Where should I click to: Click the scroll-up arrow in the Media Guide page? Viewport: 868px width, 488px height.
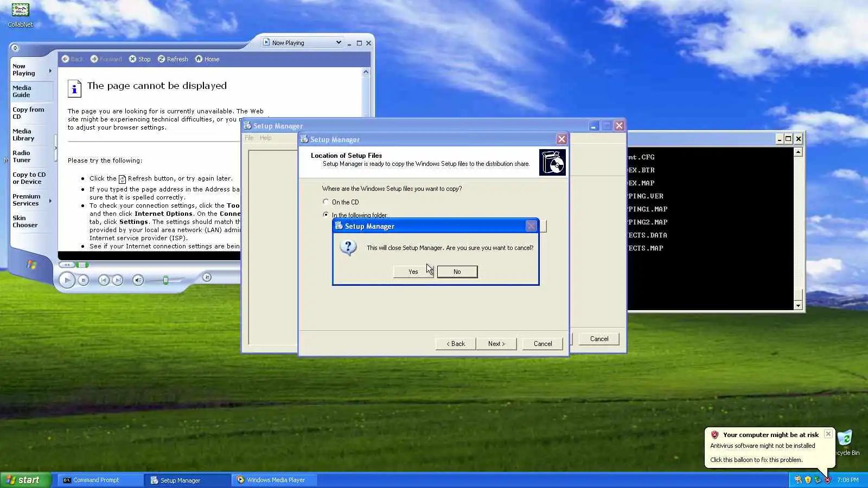(x=366, y=72)
